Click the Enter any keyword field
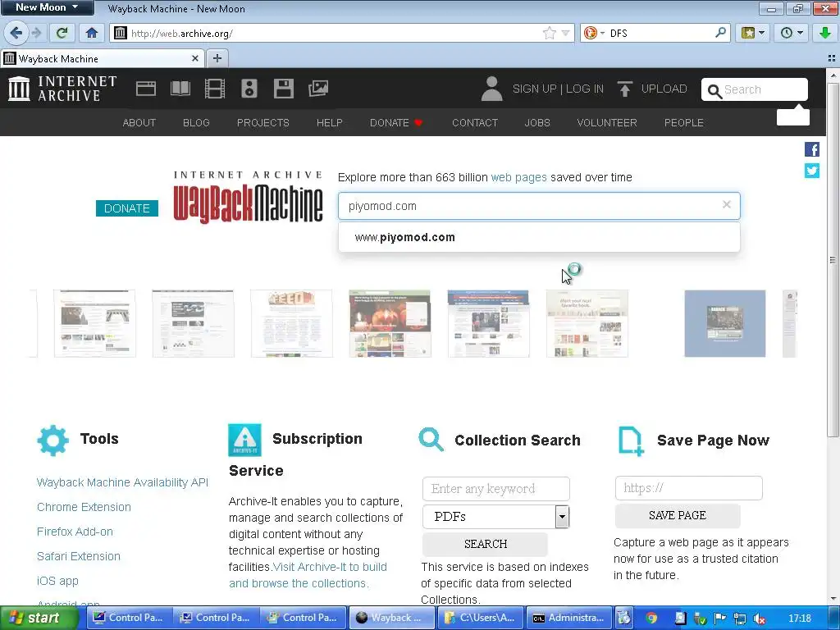This screenshot has width=840, height=630. [496, 489]
